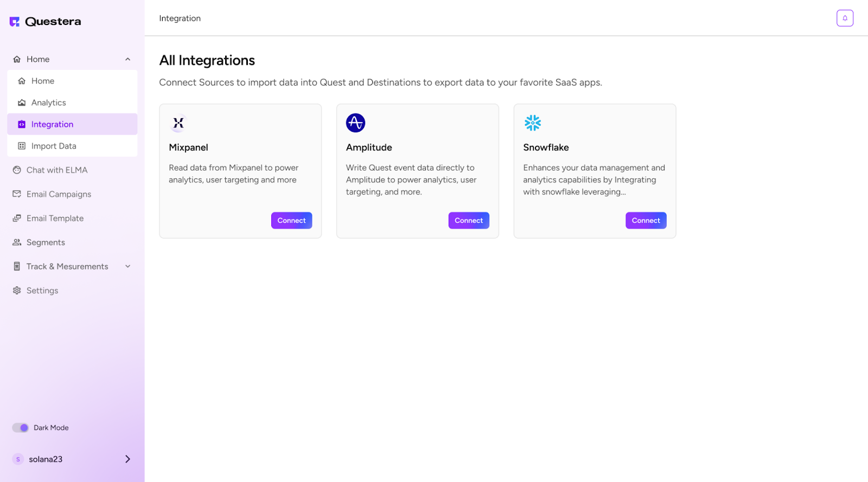Click the Mixpanel logo icon
Screen dimensions: 868x482
pos(178,123)
